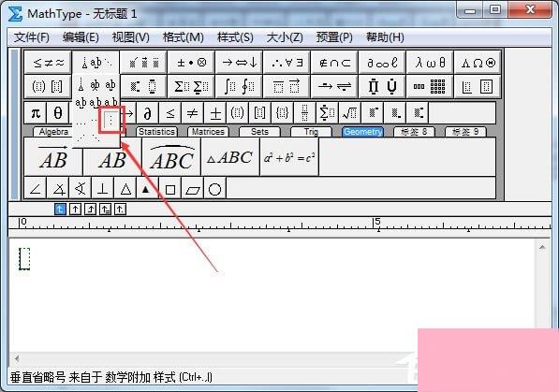The image size is (559, 392).
Task: Open the boxes templates palette
Action: click(x=478, y=86)
